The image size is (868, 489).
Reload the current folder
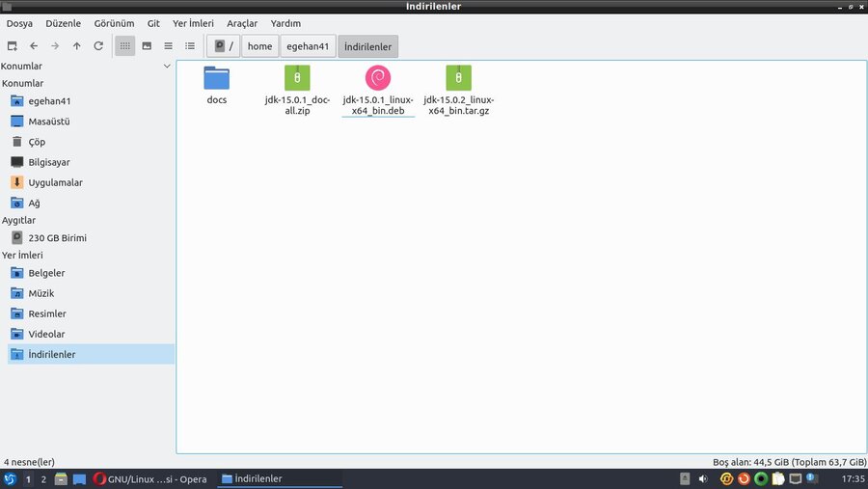(x=98, y=46)
